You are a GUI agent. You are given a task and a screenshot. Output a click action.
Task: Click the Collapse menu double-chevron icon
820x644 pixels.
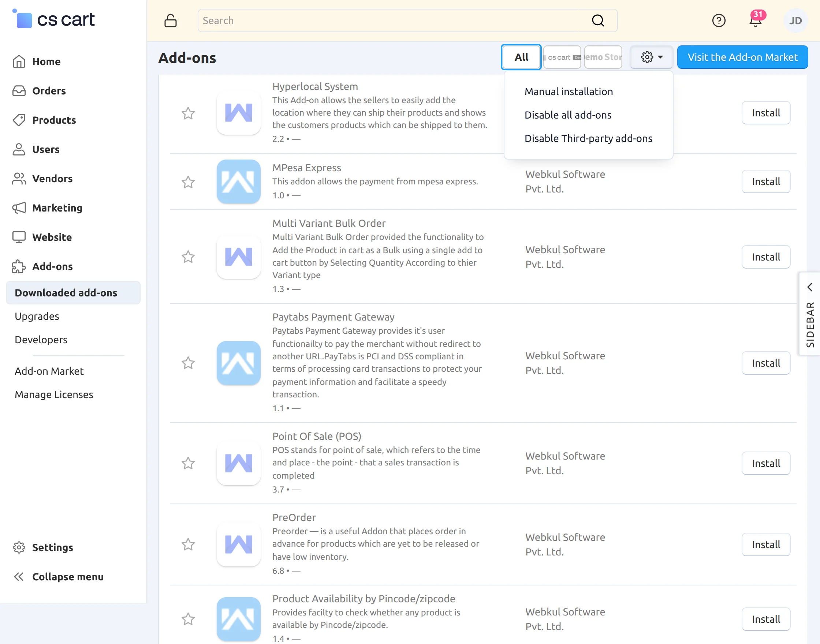pos(19,577)
